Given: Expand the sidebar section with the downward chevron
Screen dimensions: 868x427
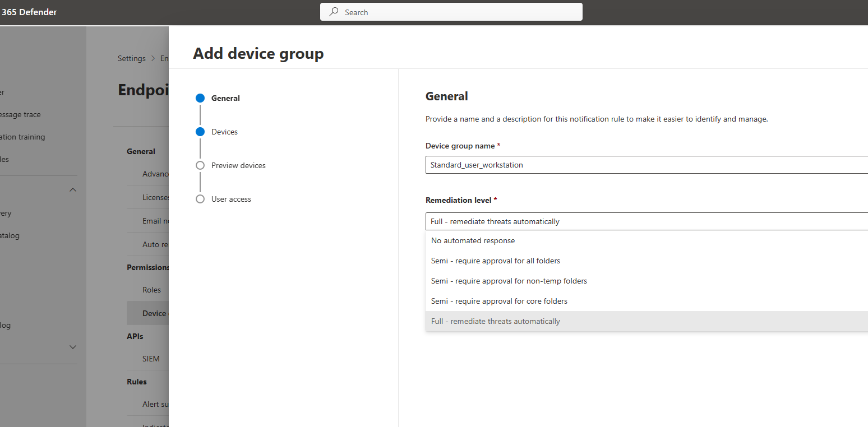Looking at the screenshot, I should (73, 347).
